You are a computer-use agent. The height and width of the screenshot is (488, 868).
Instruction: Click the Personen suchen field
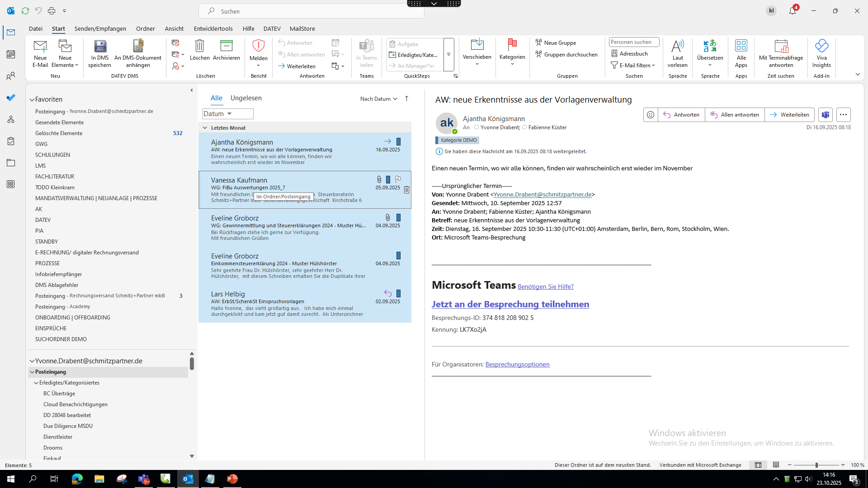coord(634,42)
